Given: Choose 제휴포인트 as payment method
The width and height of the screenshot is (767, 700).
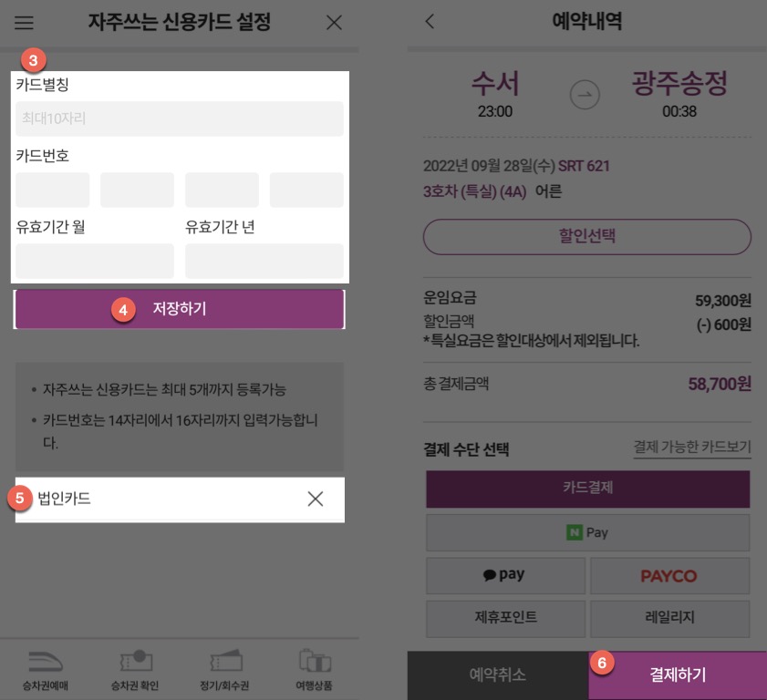Looking at the screenshot, I should point(506,619).
